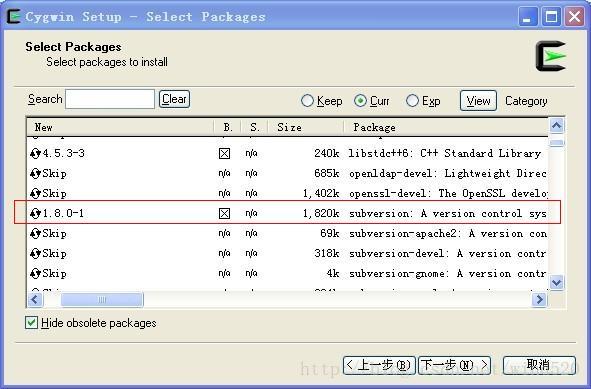This screenshot has width=591, height=389.
Task: Click cycle icon on subversion-devel Skip row
Action: (35, 253)
